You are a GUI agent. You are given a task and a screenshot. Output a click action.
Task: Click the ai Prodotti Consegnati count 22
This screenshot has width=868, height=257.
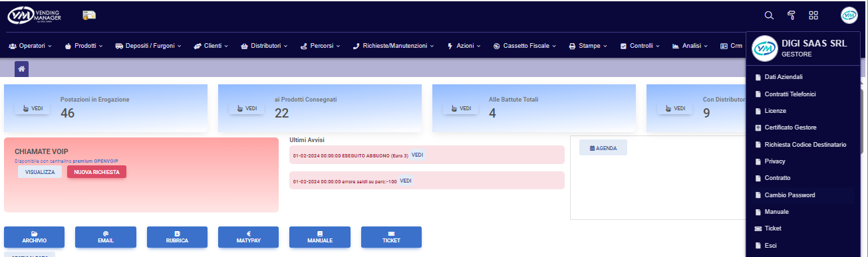(281, 114)
